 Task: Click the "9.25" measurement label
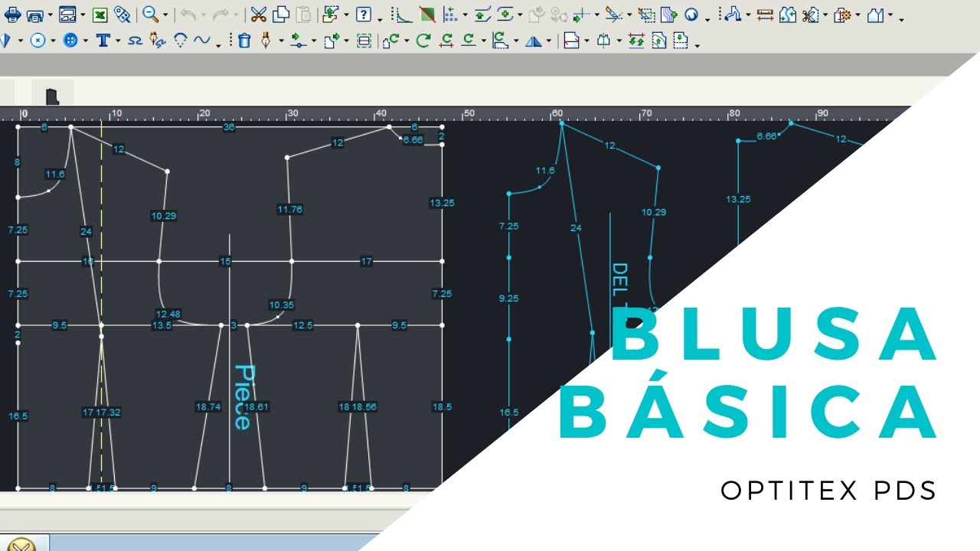tap(508, 298)
